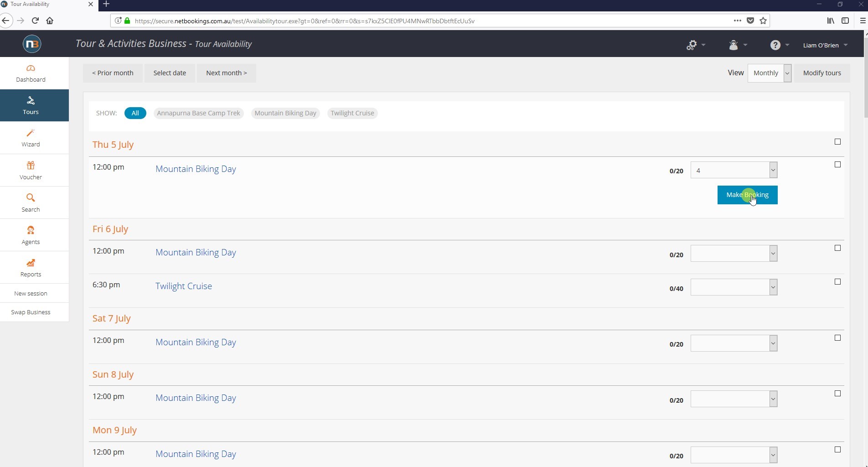The image size is (868, 467).
Task: Open the Voucher gift icon
Action: 31,165
